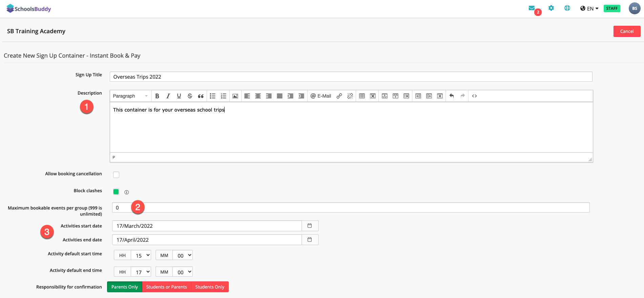Undo the last edit in the editor
Viewport: 644px width, 298px height.
click(452, 96)
